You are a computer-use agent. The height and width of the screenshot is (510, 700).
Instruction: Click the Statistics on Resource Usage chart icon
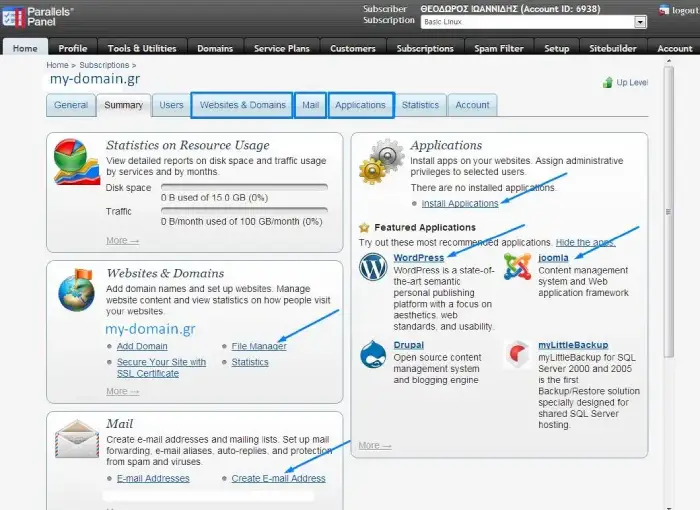point(76,162)
